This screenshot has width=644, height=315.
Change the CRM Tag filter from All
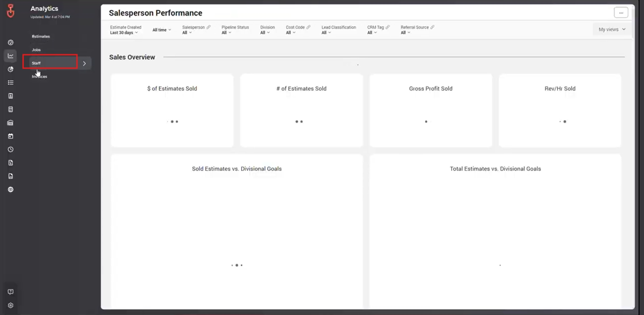(371, 33)
